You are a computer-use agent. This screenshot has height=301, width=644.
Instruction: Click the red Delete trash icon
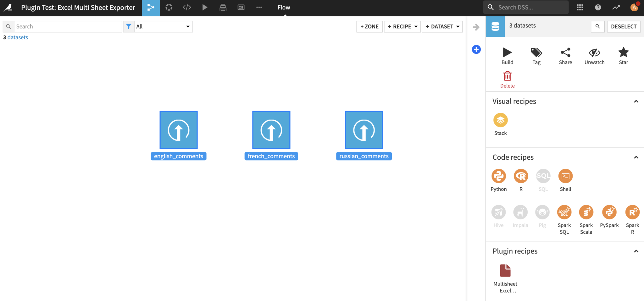point(507,76)
